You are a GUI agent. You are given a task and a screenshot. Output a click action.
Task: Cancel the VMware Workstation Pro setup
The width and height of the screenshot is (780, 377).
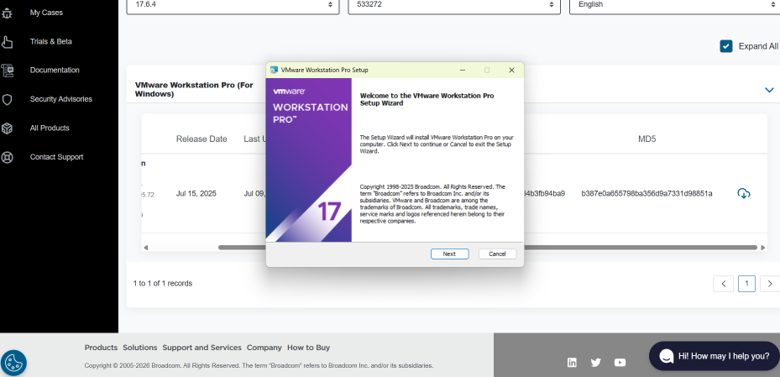(497, 254)
